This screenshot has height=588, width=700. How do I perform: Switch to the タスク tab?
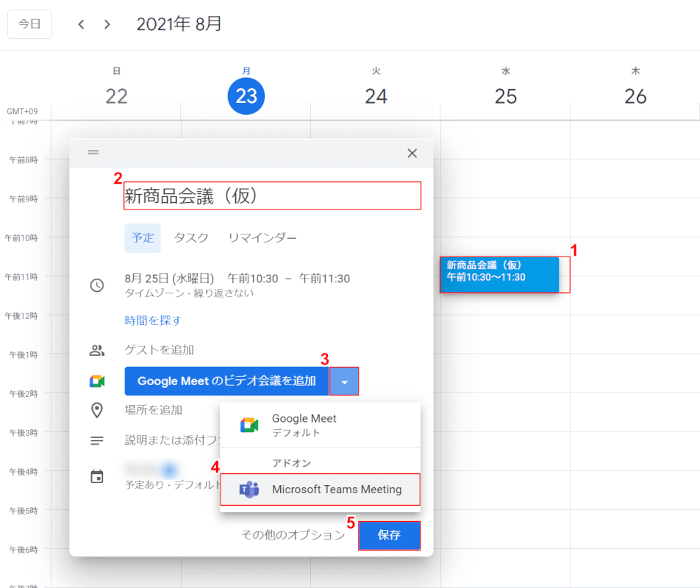click(191, 238)
